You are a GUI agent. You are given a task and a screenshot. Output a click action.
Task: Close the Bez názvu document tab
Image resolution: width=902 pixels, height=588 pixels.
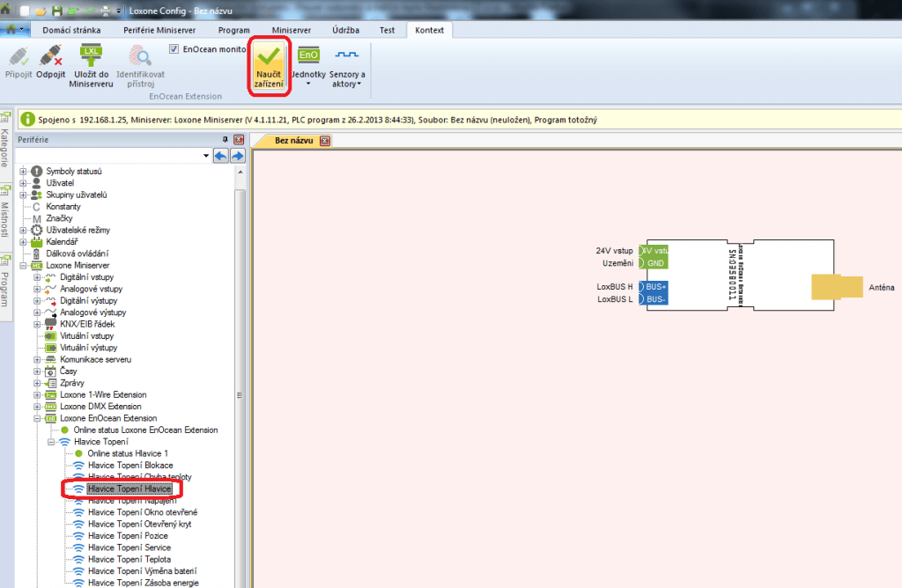[325, 141]
